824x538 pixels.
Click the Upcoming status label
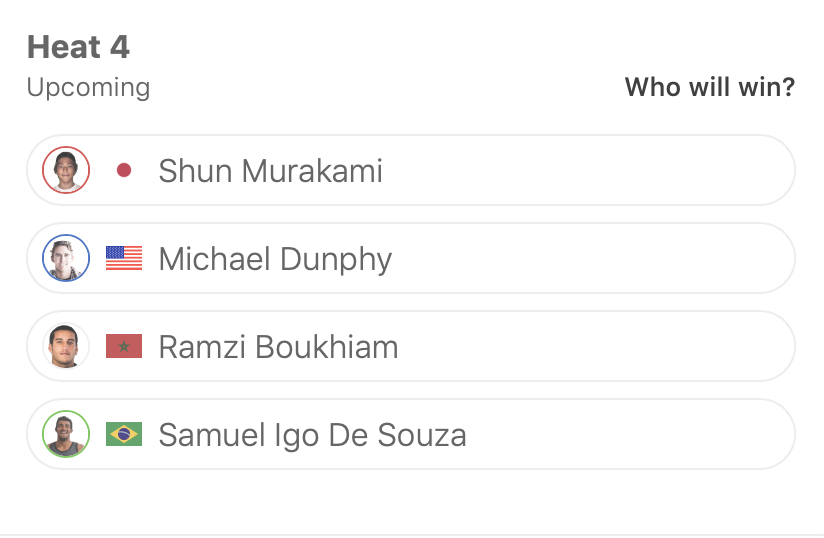88,88
